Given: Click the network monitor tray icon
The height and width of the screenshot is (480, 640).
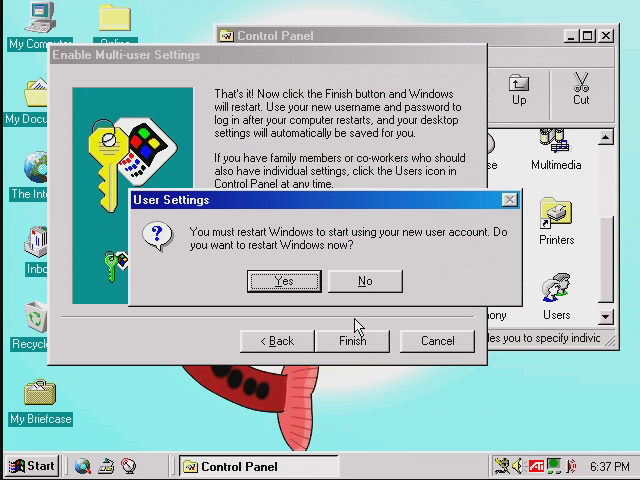Looking at the screenshot, I should pos(553,466).
